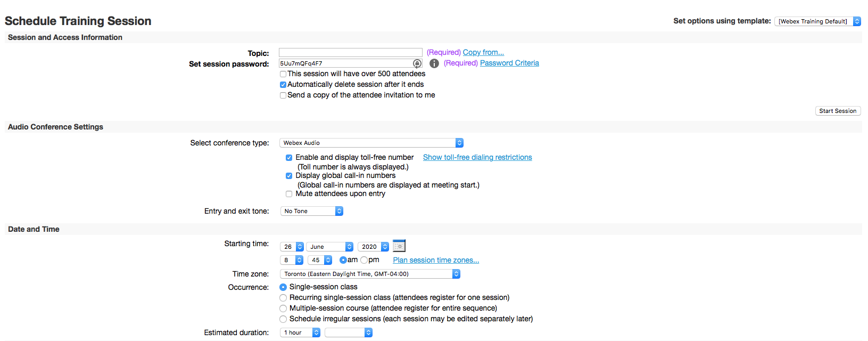This screenshot has height=341, width=868.
Task: Uncheck 'Automatically delete session after it ends'
Action: (x=283, y=85)
